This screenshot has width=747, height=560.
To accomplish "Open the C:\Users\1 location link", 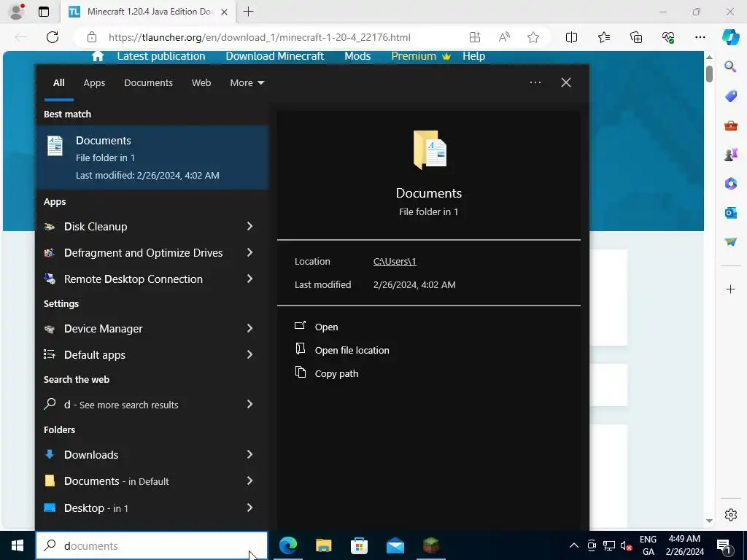I will click(x=395, y=262).
